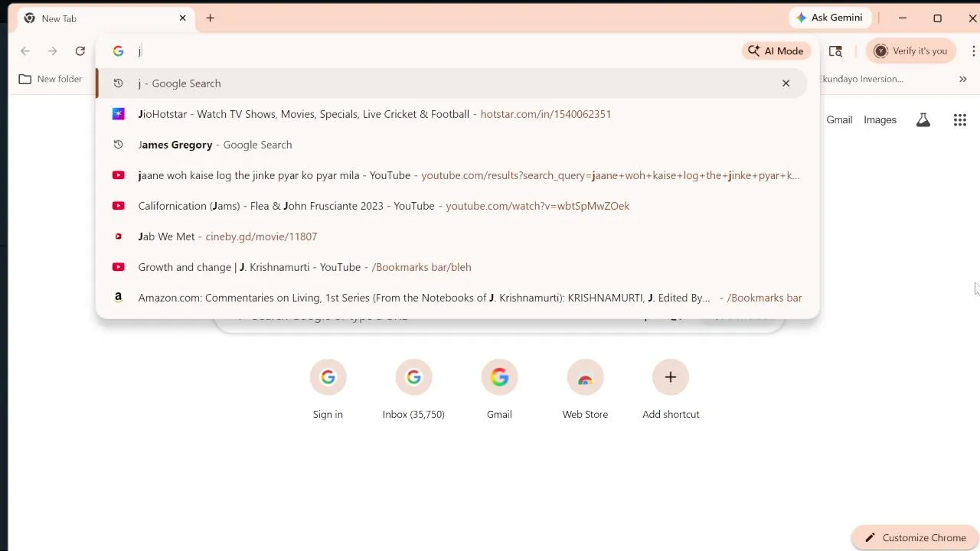
Task: Click the Amazon favicon icon
Action: 118,298
